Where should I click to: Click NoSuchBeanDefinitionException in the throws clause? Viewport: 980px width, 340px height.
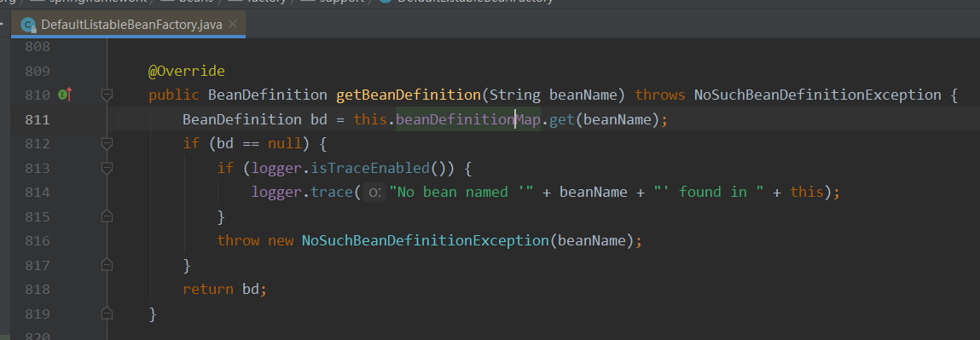[817, 95]
